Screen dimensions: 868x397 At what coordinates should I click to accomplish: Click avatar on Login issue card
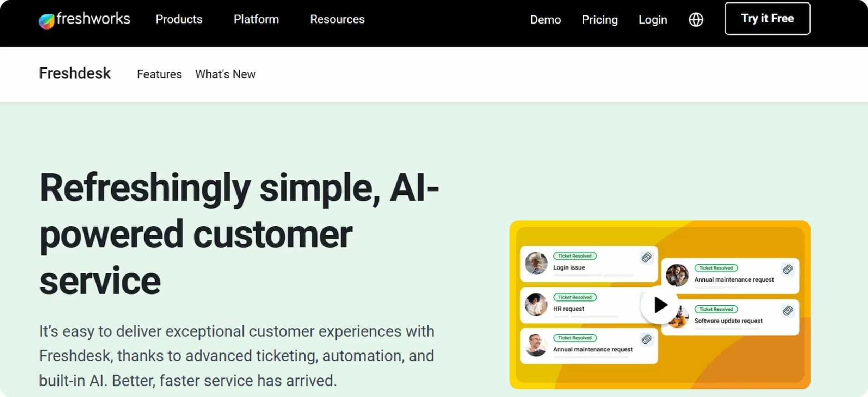[536, 263]
